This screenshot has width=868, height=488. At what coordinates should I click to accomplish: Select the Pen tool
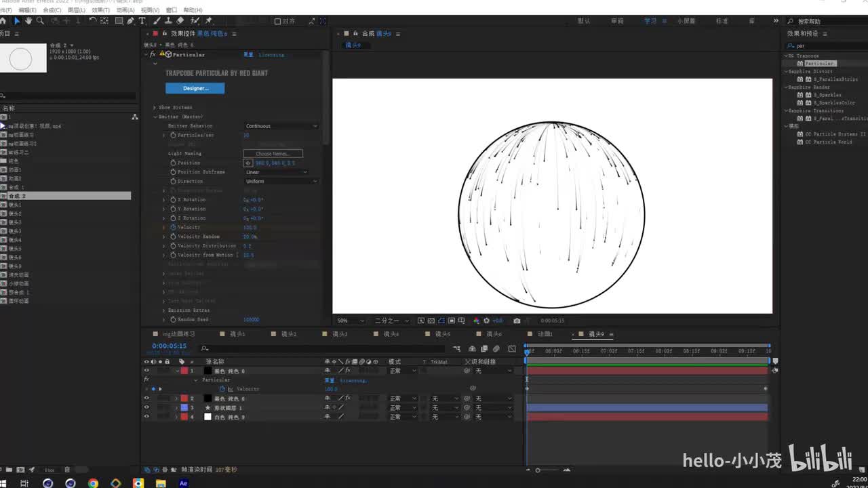point(130,21)
